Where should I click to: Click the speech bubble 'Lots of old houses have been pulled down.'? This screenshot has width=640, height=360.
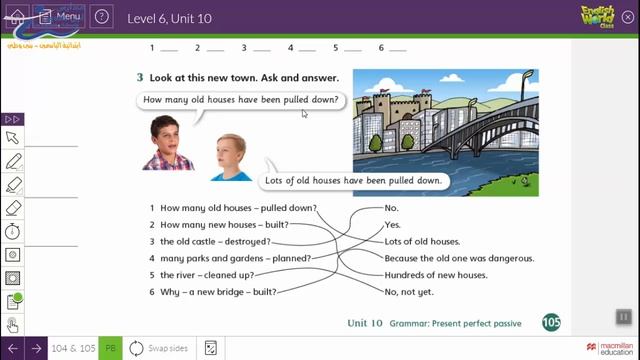354,181
